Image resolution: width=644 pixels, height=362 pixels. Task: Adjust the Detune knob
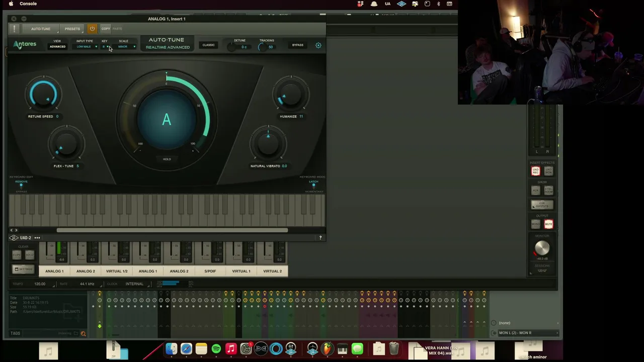[x=232, y=47]
